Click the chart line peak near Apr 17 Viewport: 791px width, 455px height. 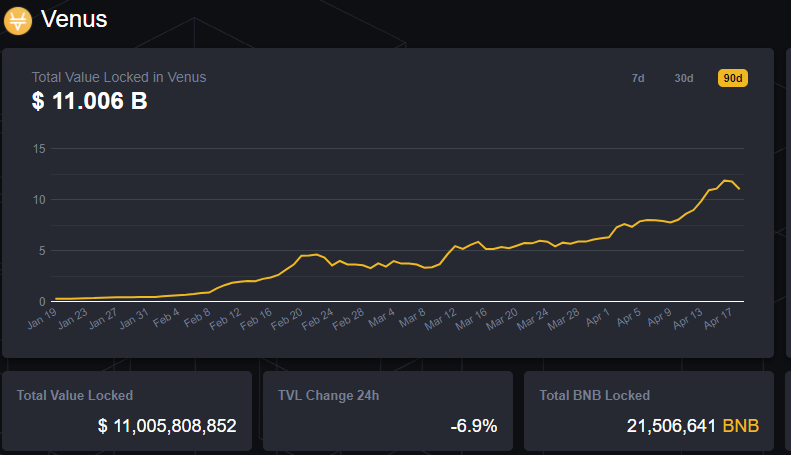(727, 181)
